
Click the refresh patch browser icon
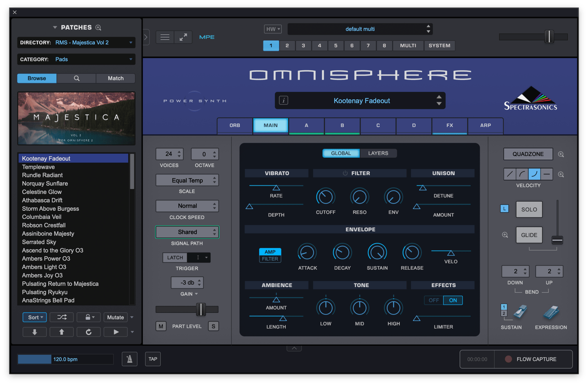pyautogui.click(x=89, y=332)
